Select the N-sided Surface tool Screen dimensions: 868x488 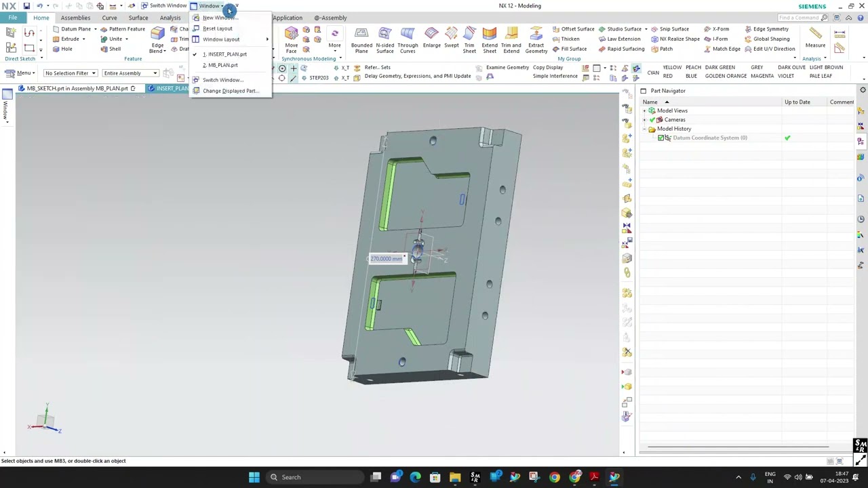(384, 41)
